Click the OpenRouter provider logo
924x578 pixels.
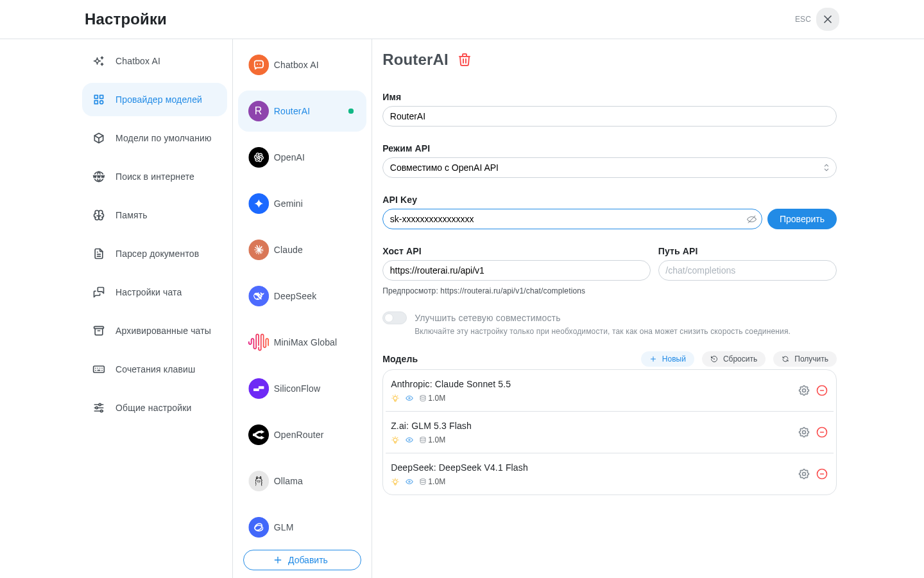tap(259, 435)
